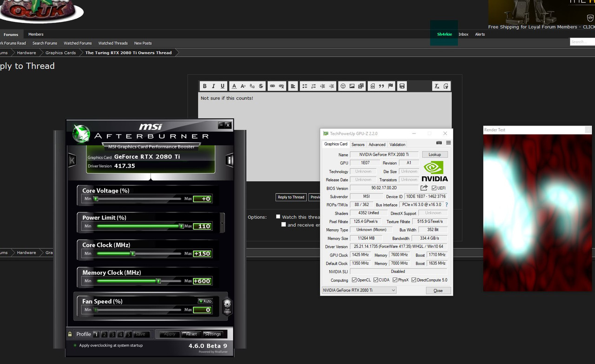Open Afterburner Settings
Screen dimensions: 595x364
213,334
